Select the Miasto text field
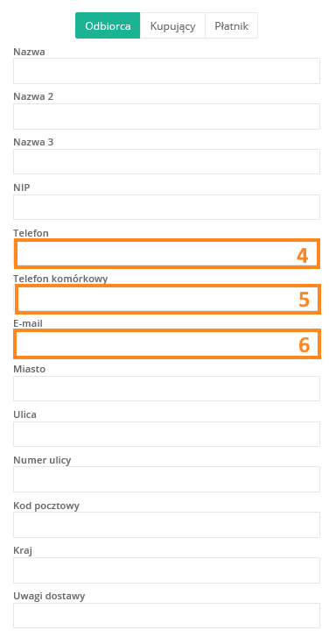The image size is (336, 644). 166,388
